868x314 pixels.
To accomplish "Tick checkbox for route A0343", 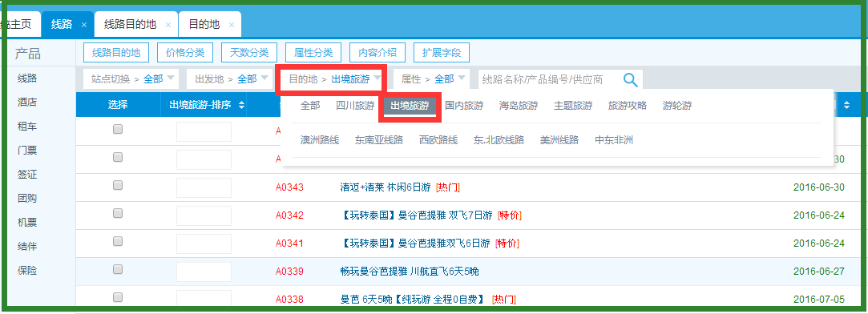I will pyautogui.click(x=117, y=185).
